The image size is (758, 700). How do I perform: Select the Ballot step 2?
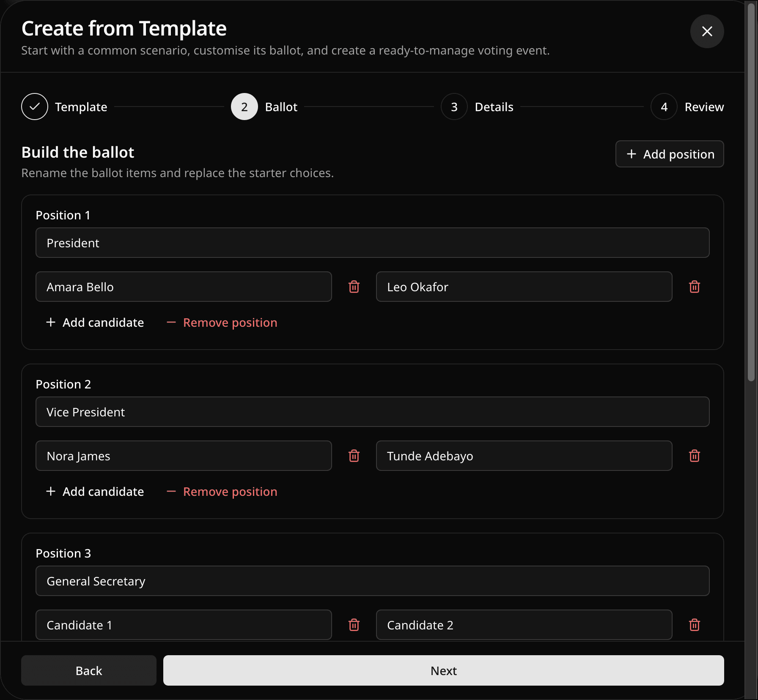(264, 107)
